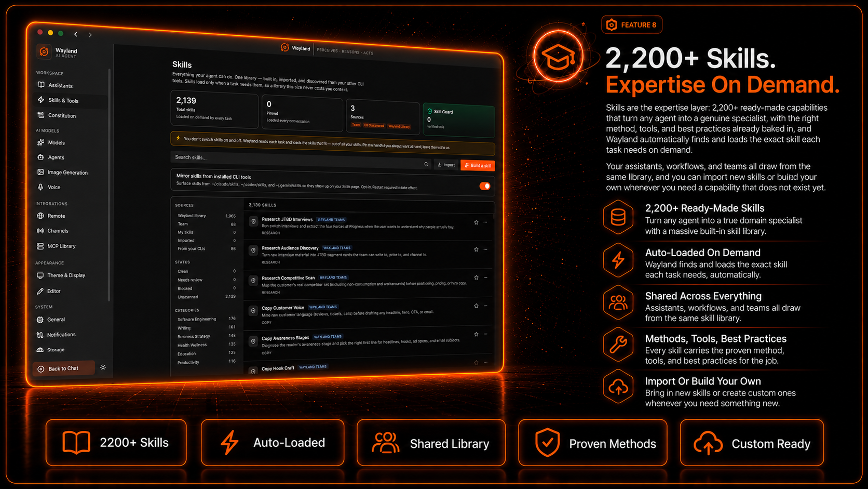The image size is (868, 489).
Task: Click the MCP Library server icon
Action: tap(40, 246)
